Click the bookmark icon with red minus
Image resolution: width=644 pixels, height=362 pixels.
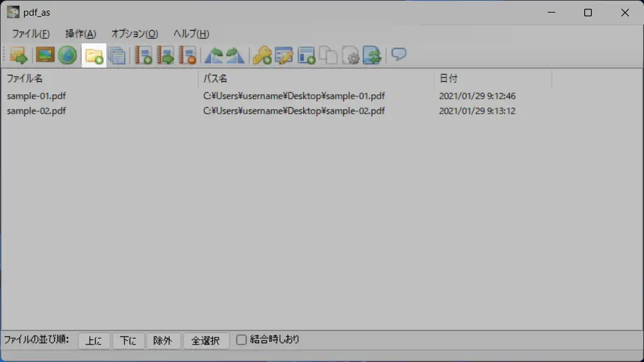pyautogui.click(x=187, y=55)
